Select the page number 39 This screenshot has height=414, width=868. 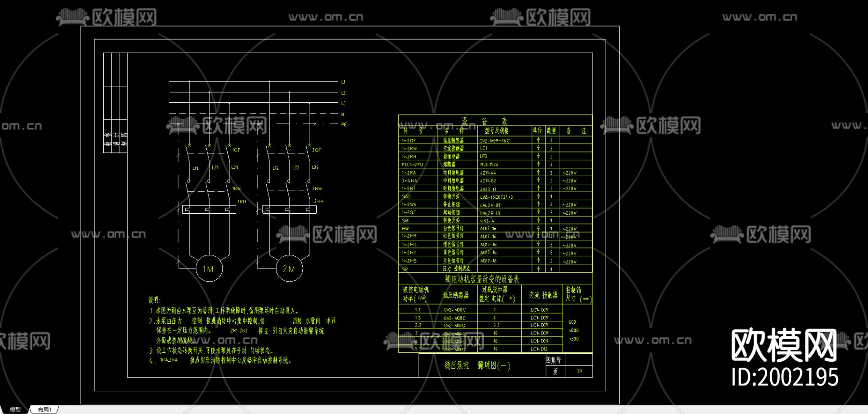[x=579, y=372]
